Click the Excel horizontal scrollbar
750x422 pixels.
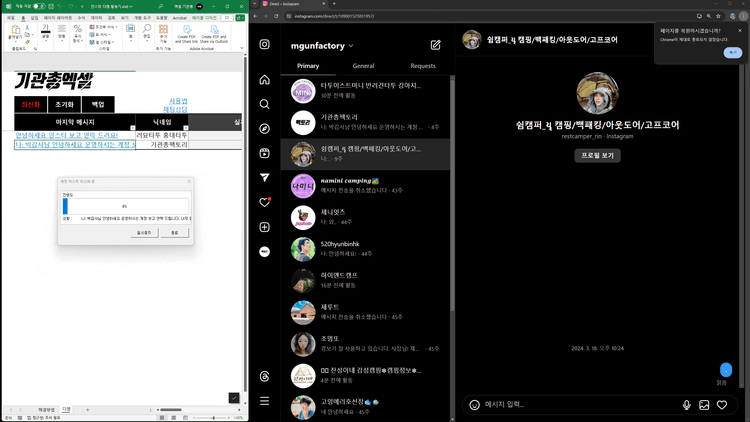tap(198, 410)
